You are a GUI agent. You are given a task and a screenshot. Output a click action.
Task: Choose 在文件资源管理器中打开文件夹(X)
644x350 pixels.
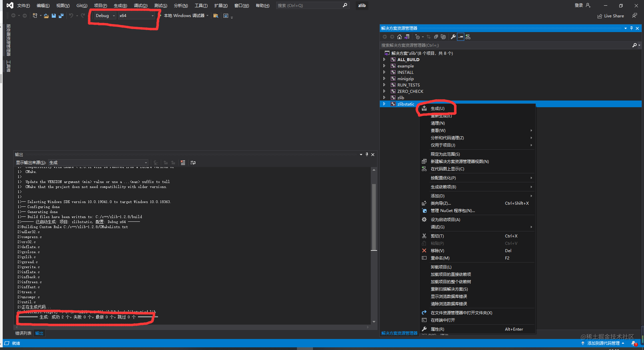pyautogui.click(x=477, y=313)
